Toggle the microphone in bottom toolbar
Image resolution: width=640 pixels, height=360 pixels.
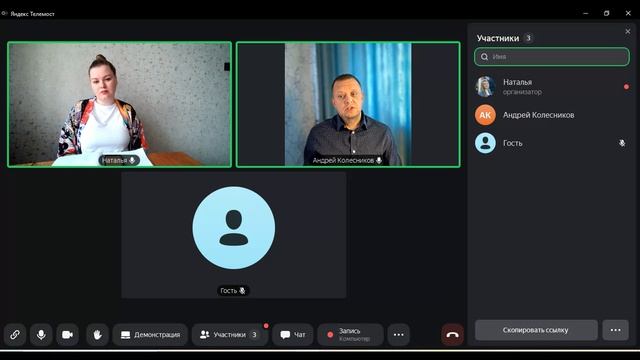(41, 335)
